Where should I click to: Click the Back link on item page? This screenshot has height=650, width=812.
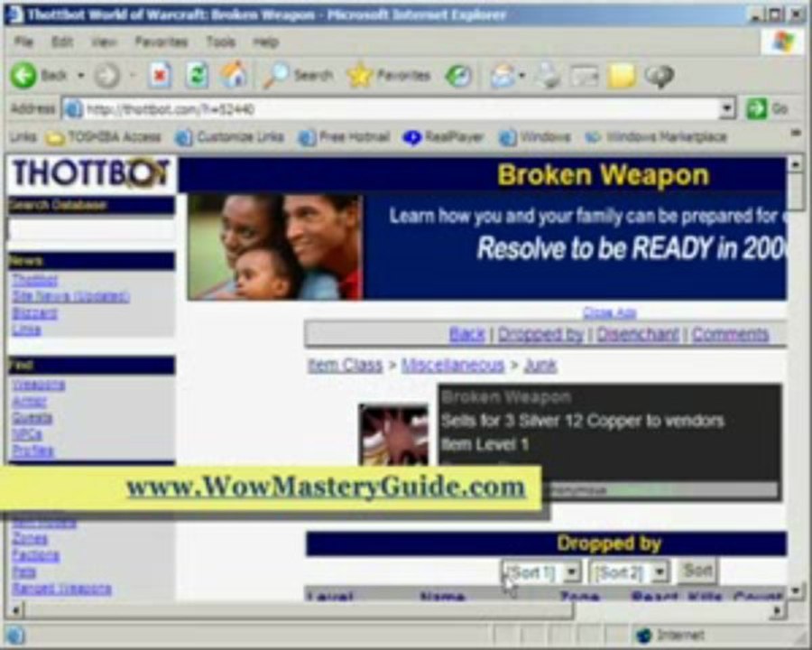point(467,334)
